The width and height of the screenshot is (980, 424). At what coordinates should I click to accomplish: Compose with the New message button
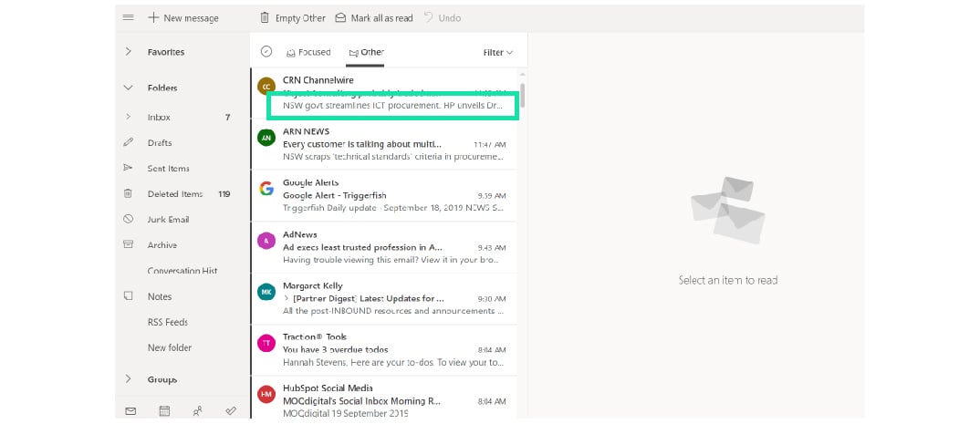click(x=183, y=18)
